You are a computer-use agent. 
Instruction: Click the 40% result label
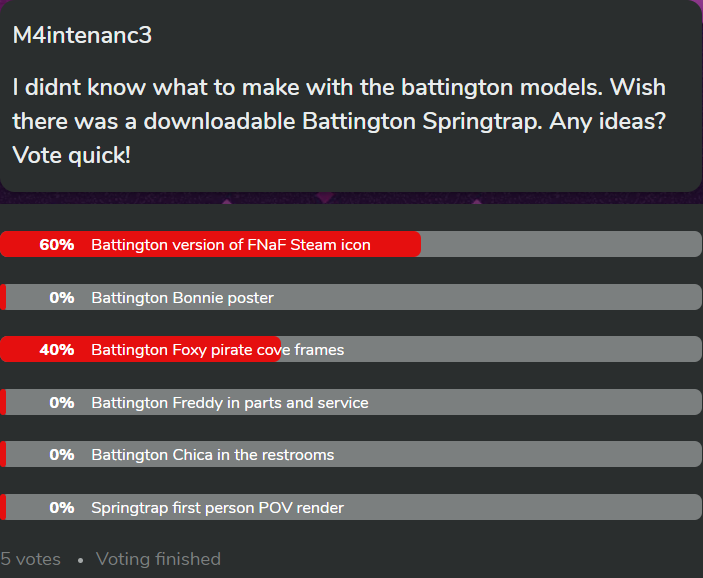coord(57,350)
